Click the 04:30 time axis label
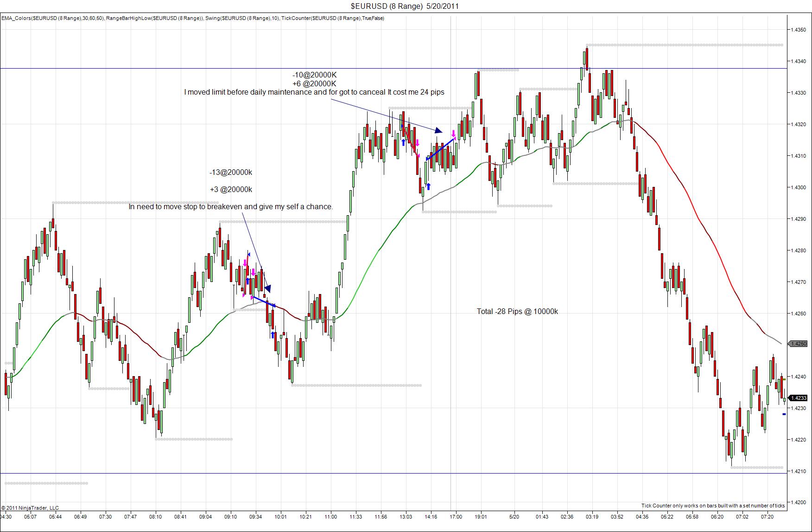 pyautogui.click(x=6, y=516)
